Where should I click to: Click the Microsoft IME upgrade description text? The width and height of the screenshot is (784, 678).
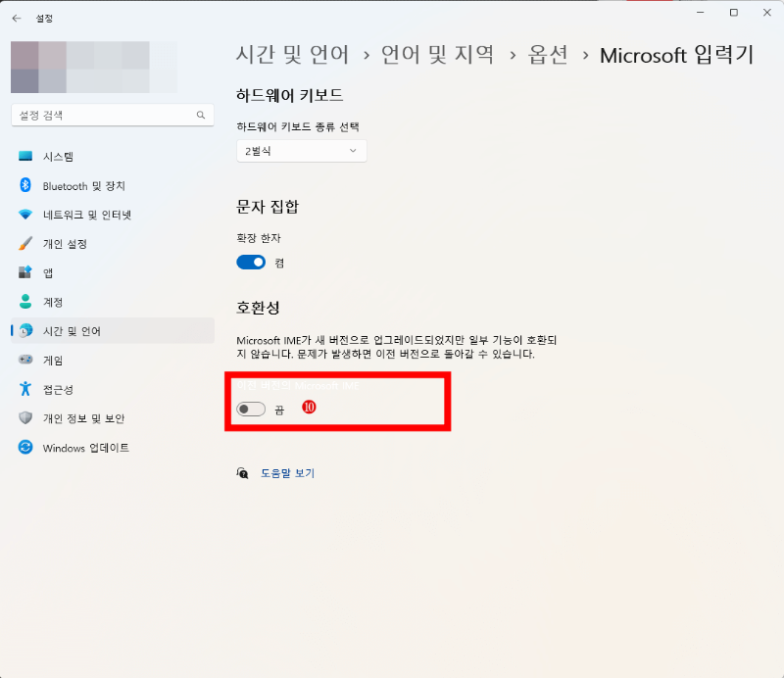tap(397, 347)
